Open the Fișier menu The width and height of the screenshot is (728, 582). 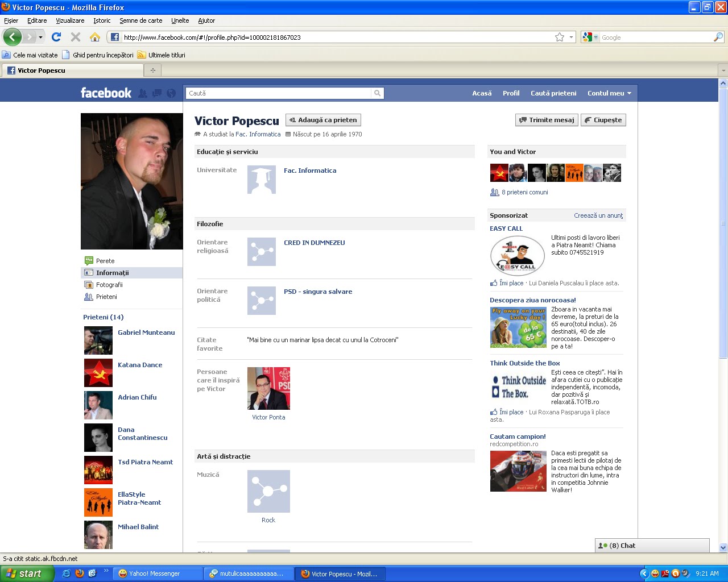(x=11, y=20)
